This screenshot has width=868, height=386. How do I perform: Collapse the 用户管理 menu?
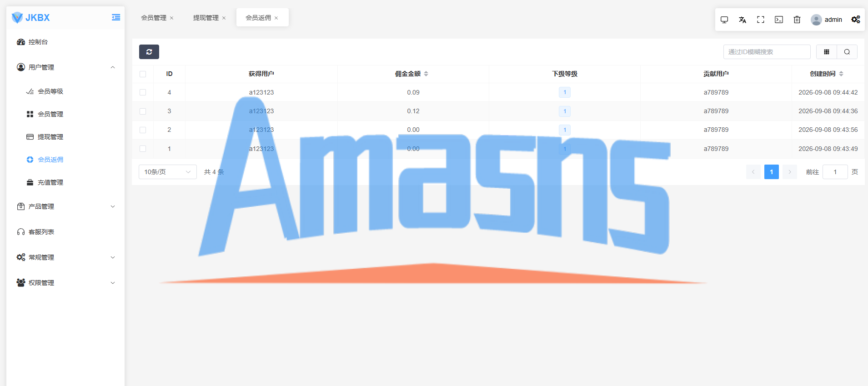65,67
